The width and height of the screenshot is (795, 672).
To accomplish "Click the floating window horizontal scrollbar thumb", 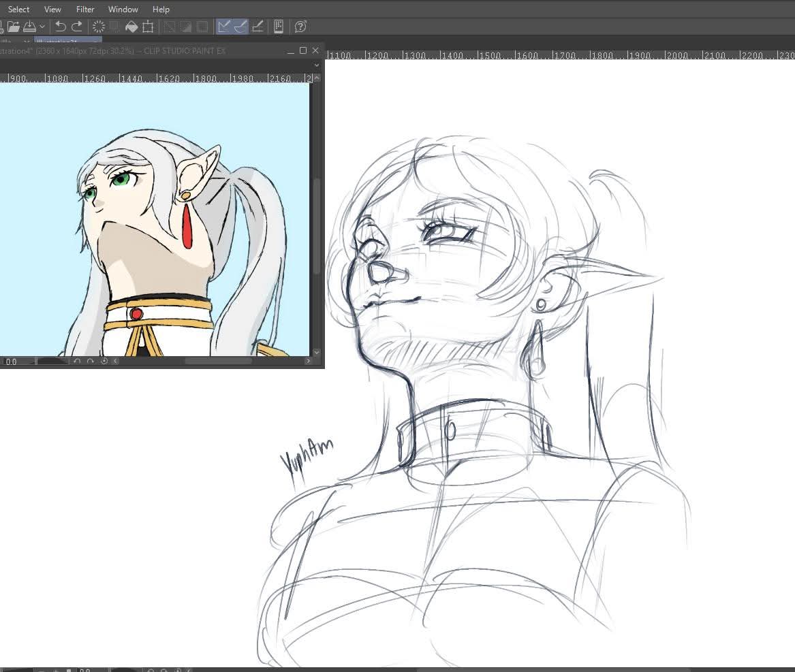I will [218, 362].
